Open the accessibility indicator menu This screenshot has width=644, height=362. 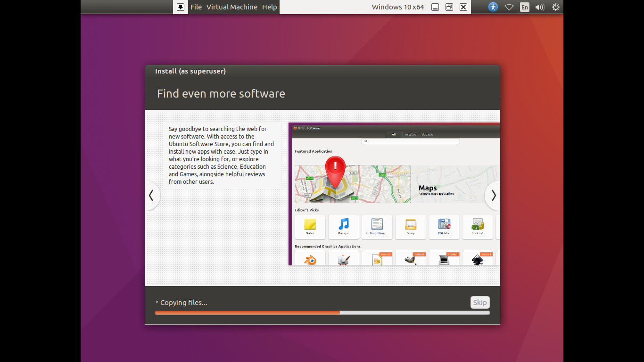point(493,7)
